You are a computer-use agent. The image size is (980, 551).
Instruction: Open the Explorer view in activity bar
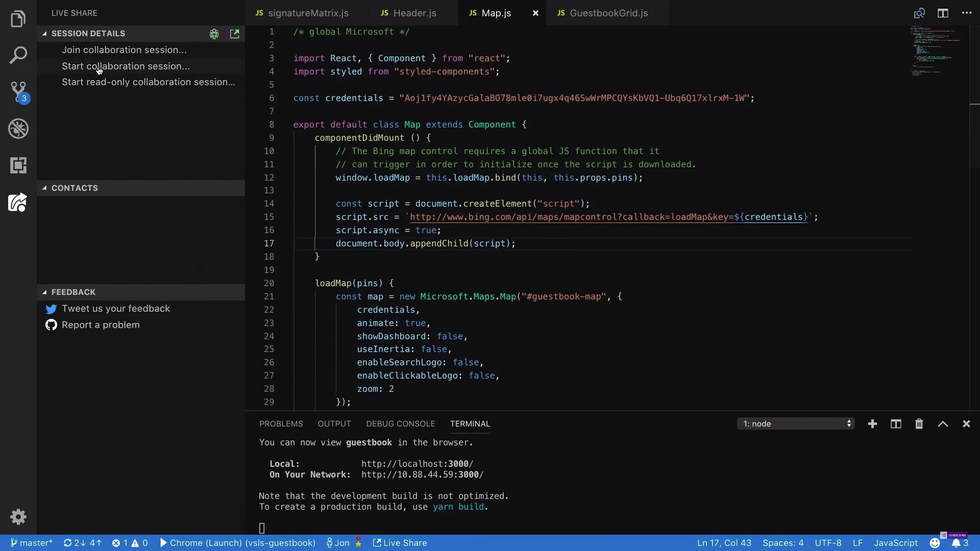tap(18, 19)
